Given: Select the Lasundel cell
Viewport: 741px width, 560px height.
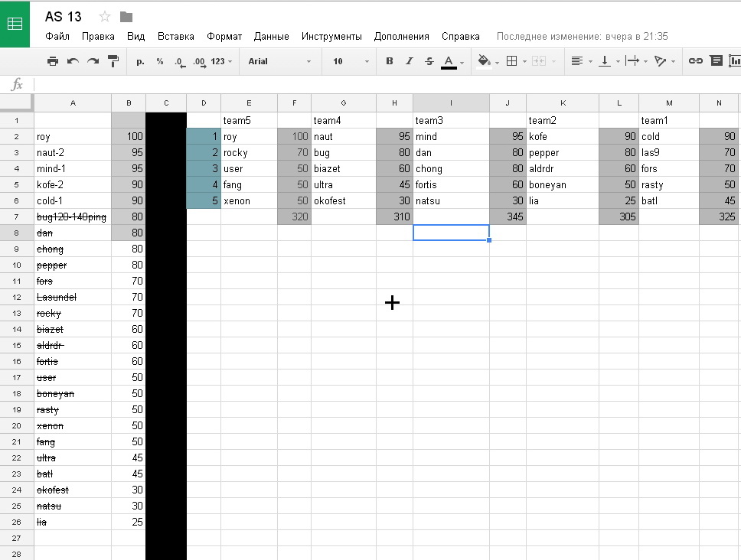Looking at the screenshot, I should (73, 297).
